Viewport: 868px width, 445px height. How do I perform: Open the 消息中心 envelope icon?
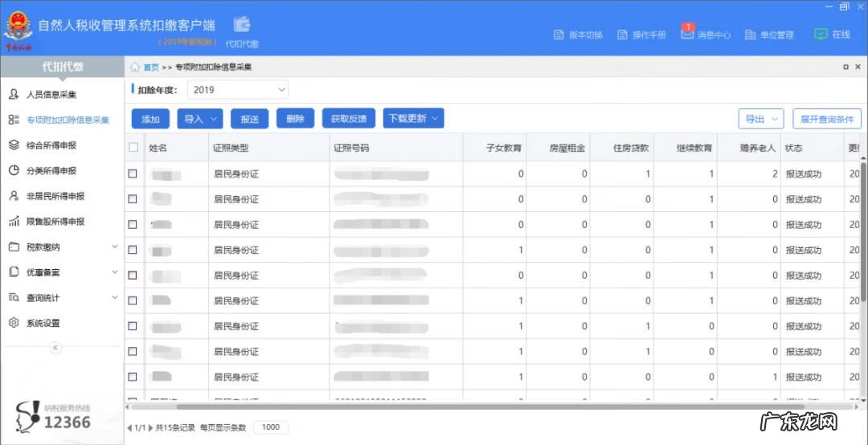click(x=687, y=34)
